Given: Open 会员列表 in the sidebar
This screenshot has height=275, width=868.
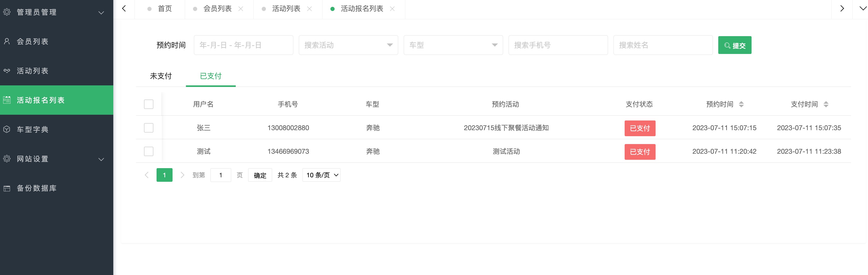Looking at the screenshot, I should [57, 41].
